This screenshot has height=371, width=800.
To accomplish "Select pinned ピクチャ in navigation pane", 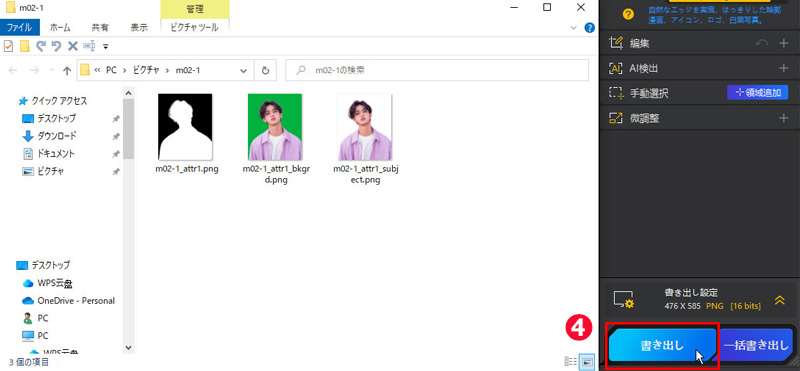I will pos(51,171).
